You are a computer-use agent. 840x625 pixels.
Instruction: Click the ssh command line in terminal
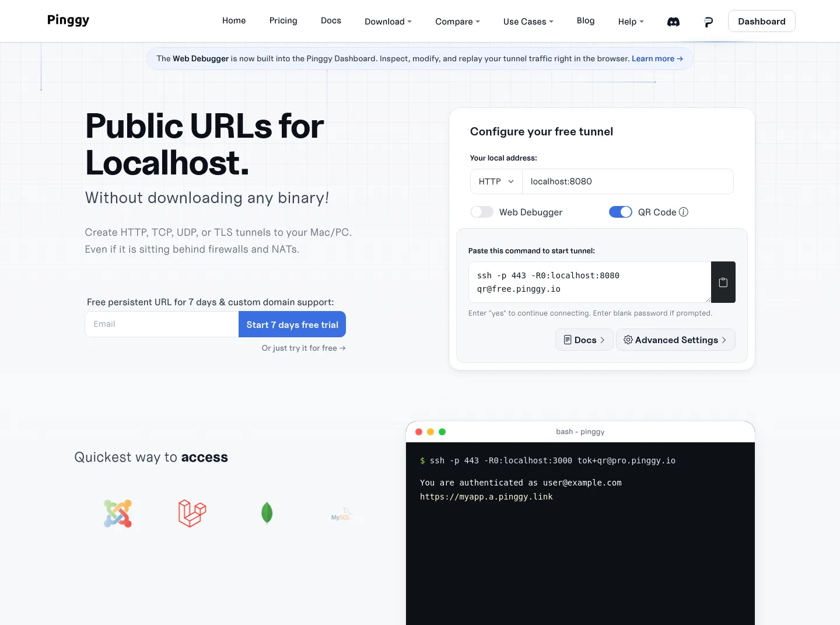coord(548,460)
